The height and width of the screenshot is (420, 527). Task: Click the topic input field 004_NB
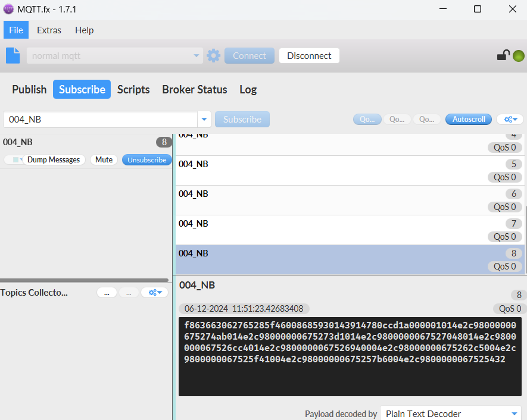(x=100, y=120)
